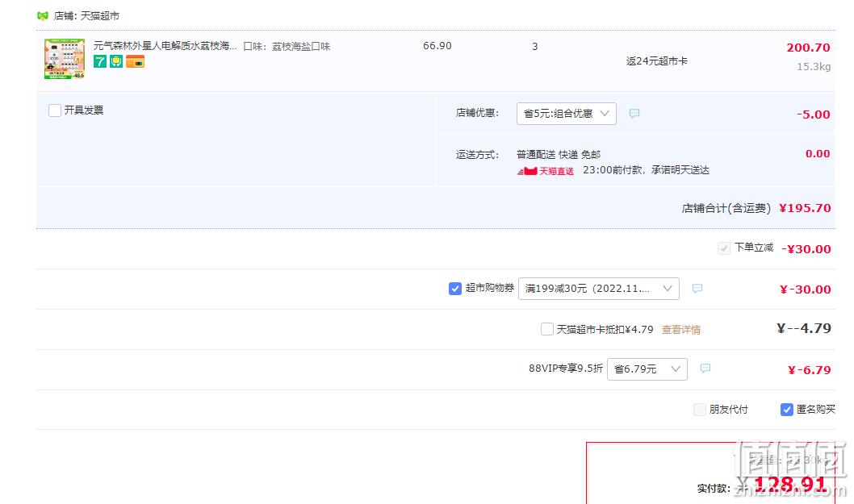Viewport: 854px width, 504px height.
Task: Click the 返24元超市卡 promotion text
Action: 656,61
